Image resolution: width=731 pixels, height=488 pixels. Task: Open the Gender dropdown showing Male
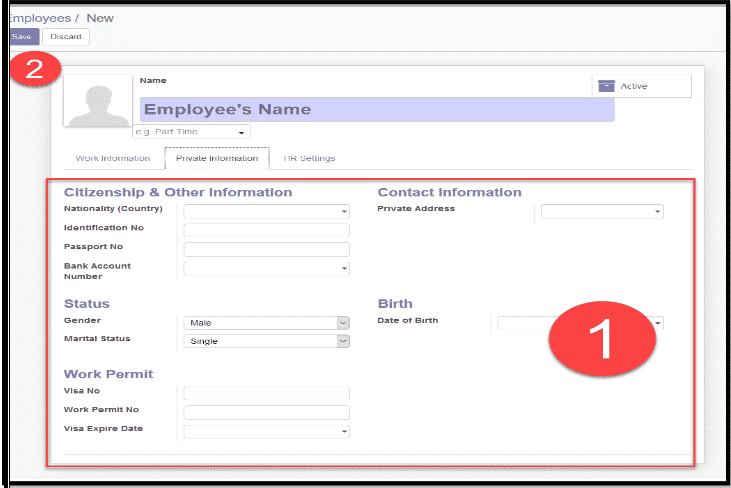pyautogui.click(x=266, y=323)
